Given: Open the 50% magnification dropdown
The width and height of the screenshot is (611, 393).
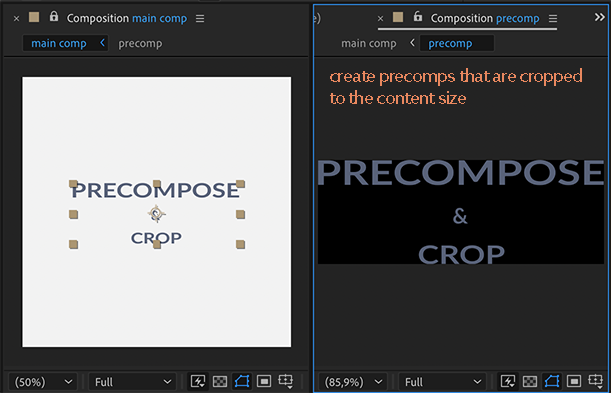Looking at the screenshot, I should (43, 382).
